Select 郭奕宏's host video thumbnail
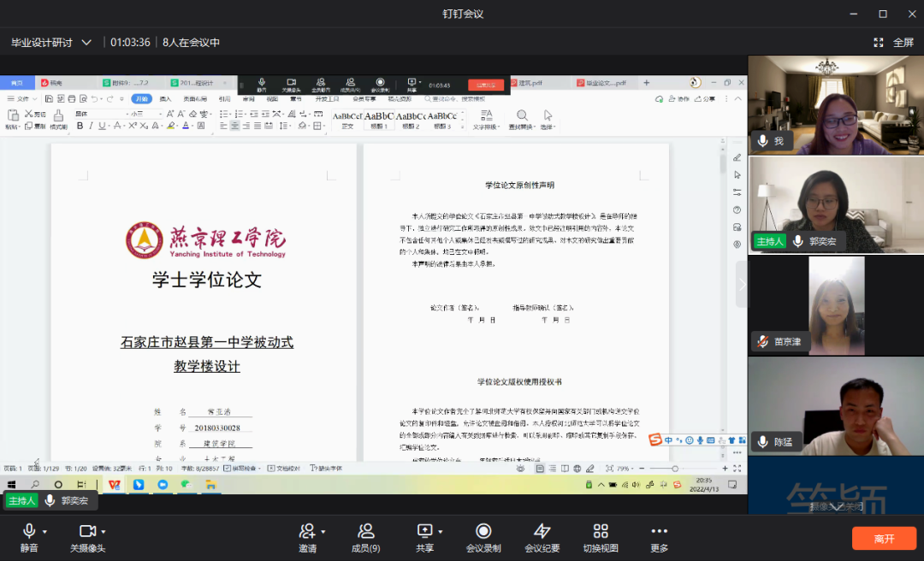This screenshot has height=561, width=924. tap(835, 204)
